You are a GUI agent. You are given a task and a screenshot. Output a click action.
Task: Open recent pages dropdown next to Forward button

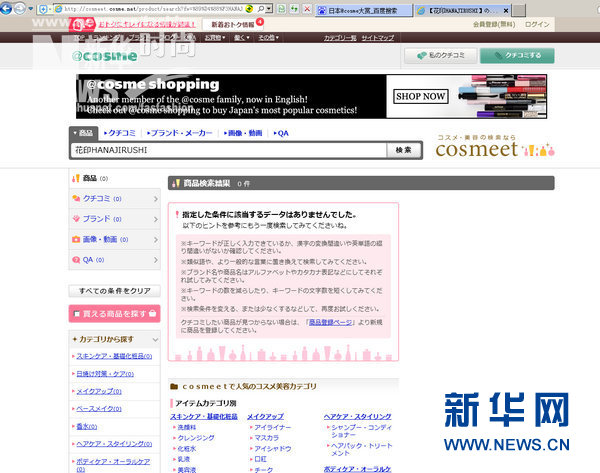[31, 8]
